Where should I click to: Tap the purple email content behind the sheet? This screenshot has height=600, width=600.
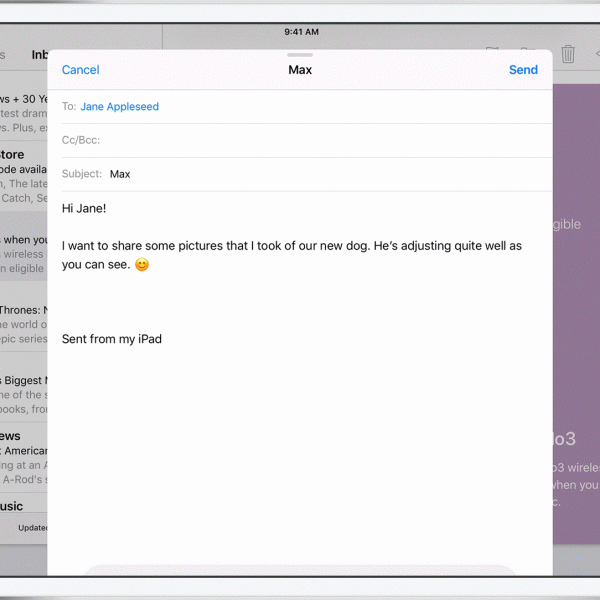pyautogui.click(x=576, y=314)
